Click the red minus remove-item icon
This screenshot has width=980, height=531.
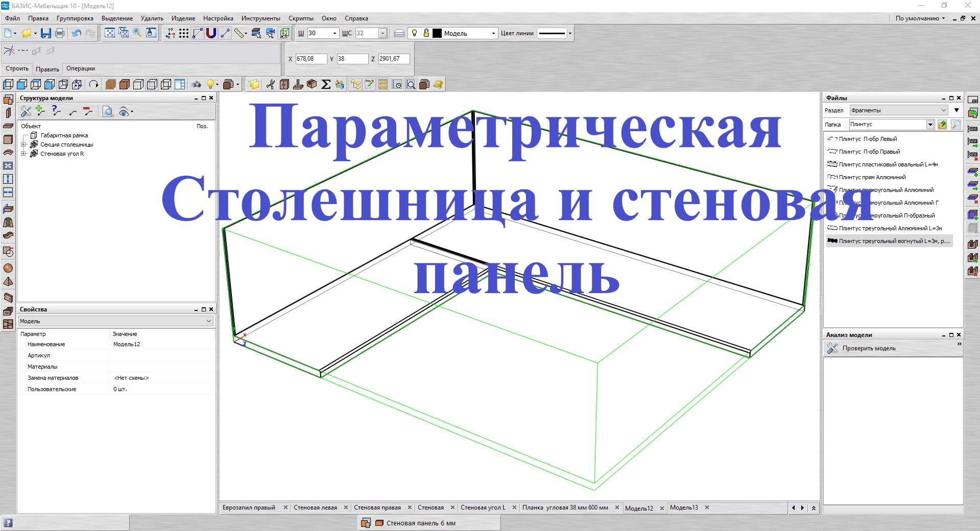(88, 111)
